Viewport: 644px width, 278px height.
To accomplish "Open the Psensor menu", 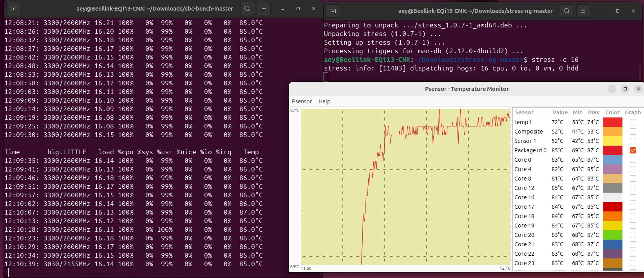I will coord(302,101).
